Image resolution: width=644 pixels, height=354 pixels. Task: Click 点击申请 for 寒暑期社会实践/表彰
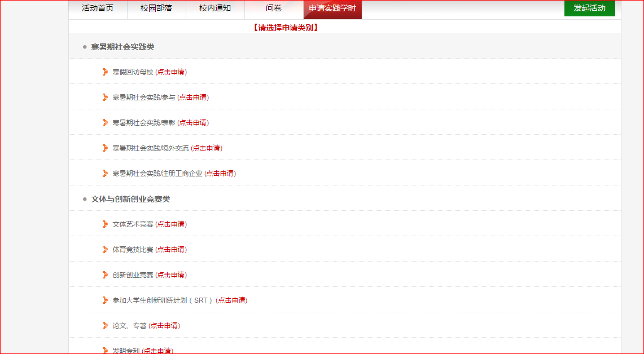pos(193,123)
